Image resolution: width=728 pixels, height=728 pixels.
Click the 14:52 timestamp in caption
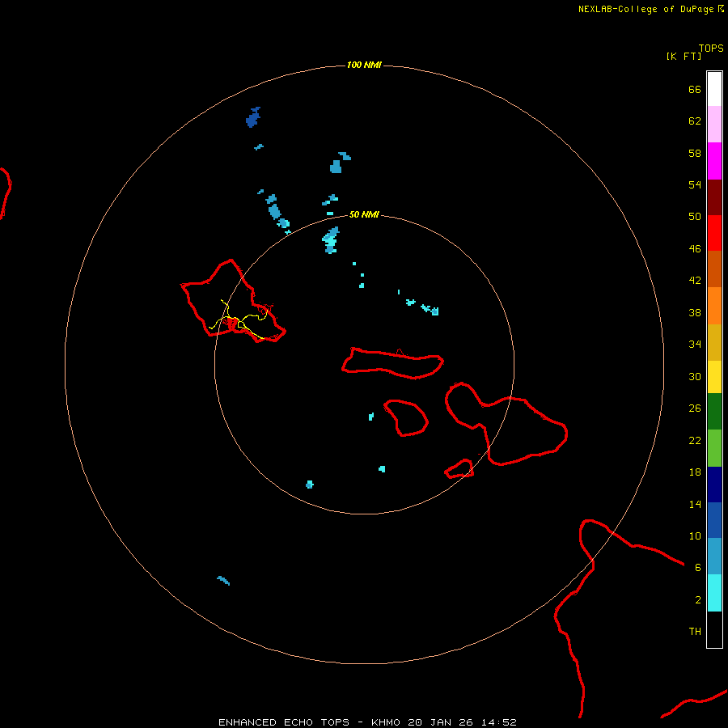coord(498,722)
